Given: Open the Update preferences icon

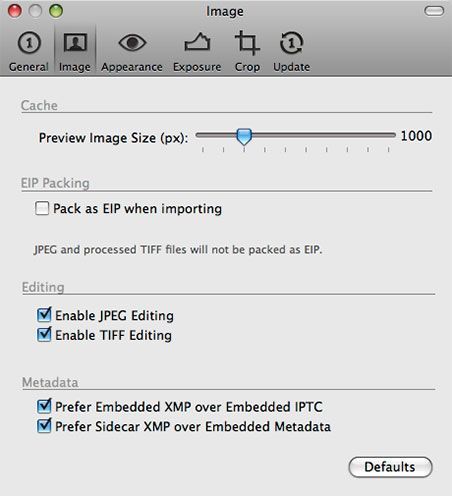Looking at the screenshot, I should coord(291,43).
